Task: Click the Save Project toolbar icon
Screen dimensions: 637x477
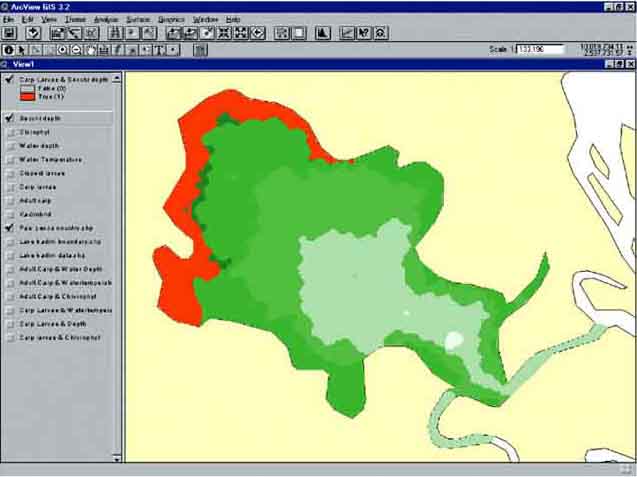Action: (10, 33)
